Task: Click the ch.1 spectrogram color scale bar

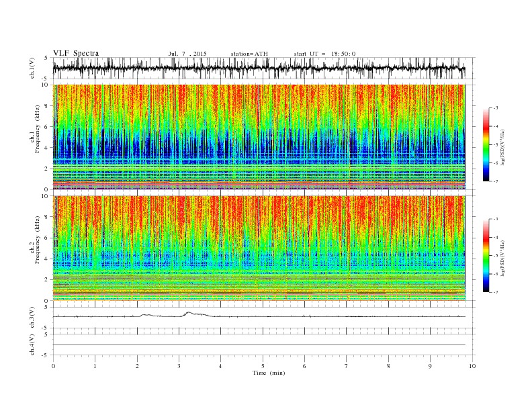Action: pos(486,144)
